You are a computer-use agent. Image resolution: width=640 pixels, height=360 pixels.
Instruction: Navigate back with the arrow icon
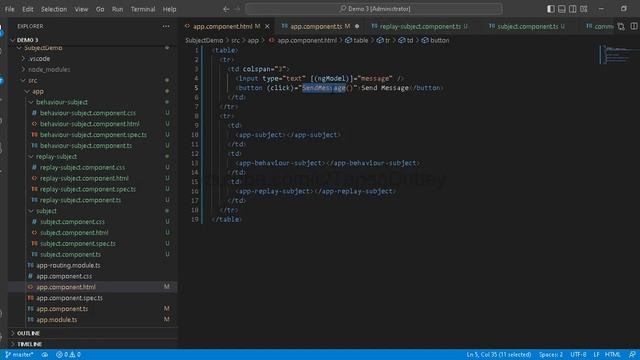coord(226,9)
